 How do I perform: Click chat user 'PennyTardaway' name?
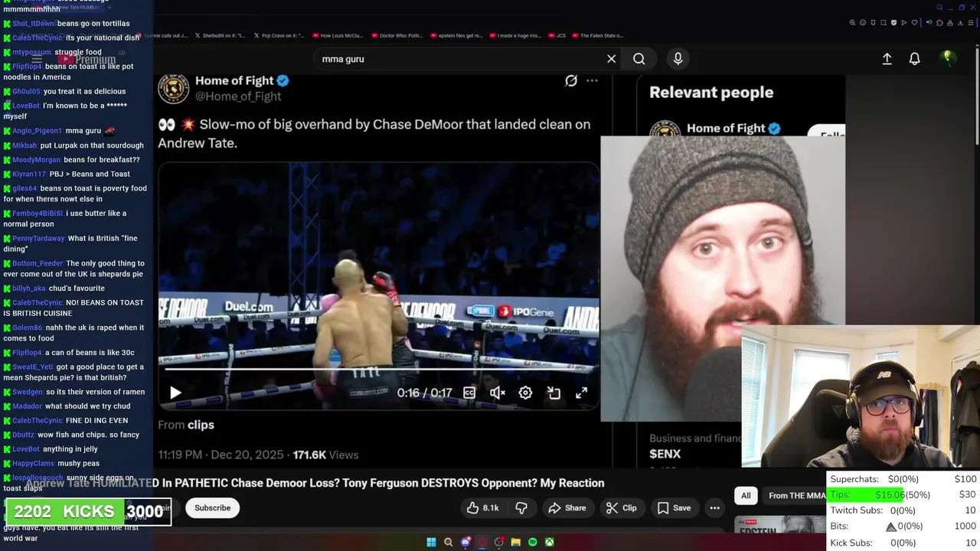[38, 239]
